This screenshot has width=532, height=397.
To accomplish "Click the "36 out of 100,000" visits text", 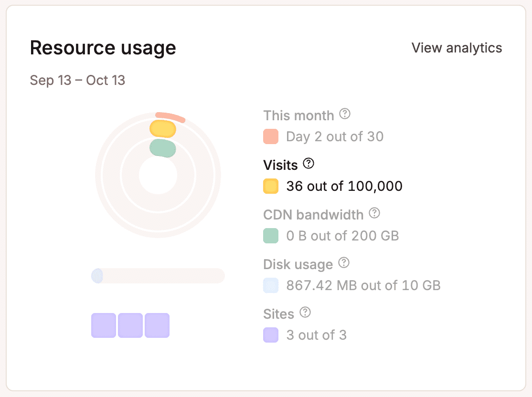I will pos(344,186).
